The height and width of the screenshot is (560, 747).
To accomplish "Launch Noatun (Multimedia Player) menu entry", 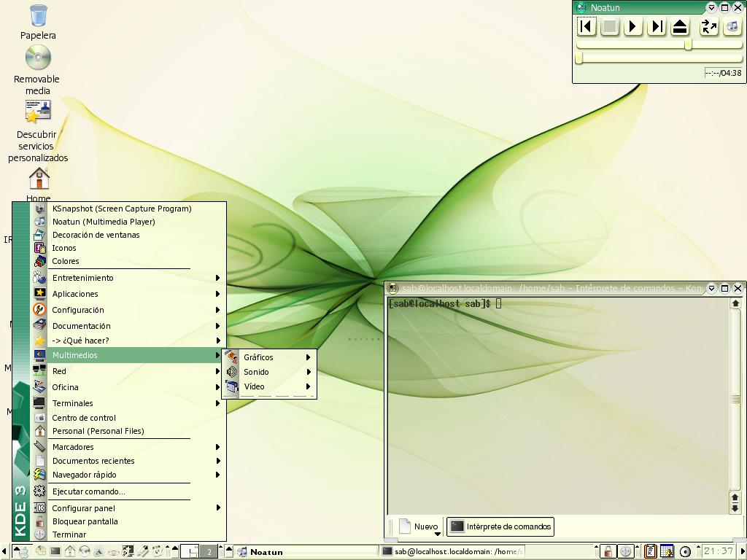I will click(x=128, y=222).
